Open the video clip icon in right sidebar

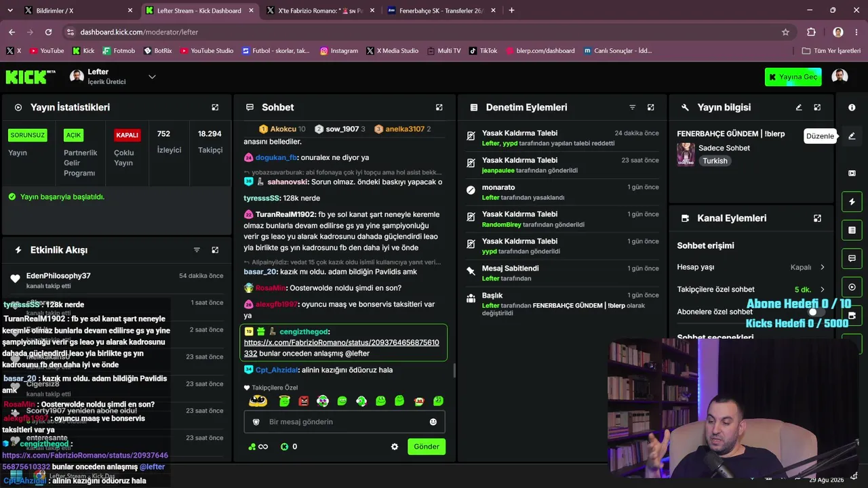(852, 174)
